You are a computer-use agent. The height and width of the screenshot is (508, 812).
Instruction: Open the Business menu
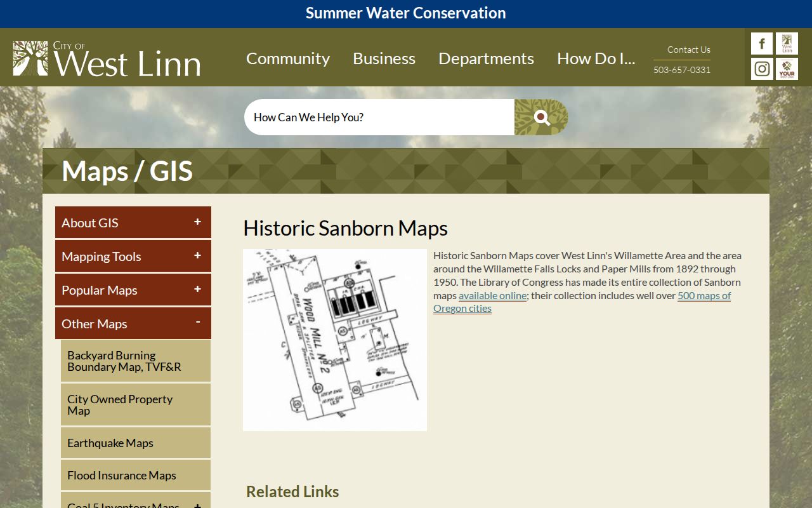(384, 58)
